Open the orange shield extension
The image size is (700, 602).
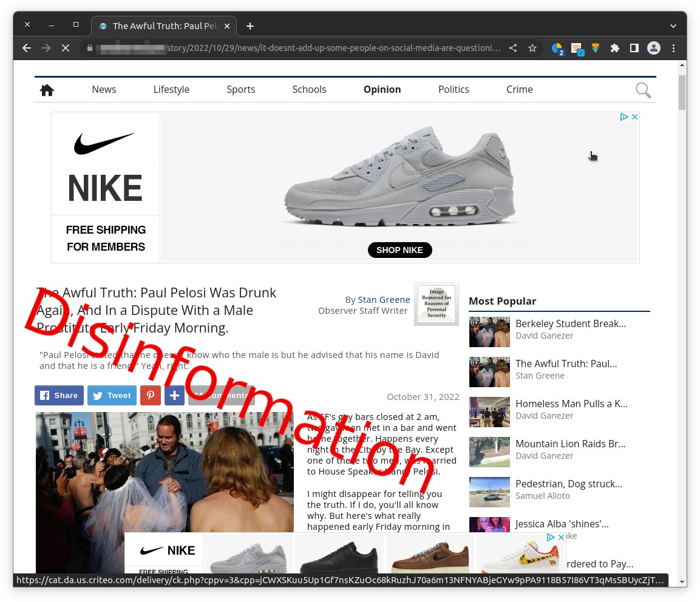(x=596, y=48)
